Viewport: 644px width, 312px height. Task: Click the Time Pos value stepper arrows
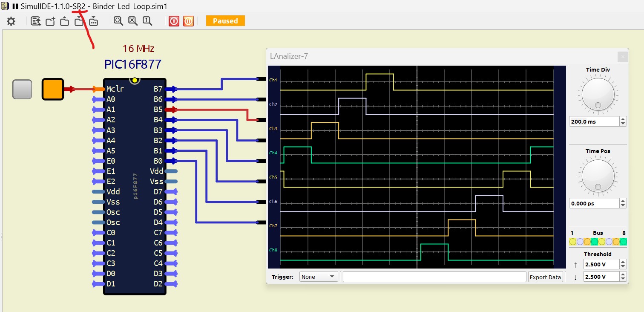(623, 203)
